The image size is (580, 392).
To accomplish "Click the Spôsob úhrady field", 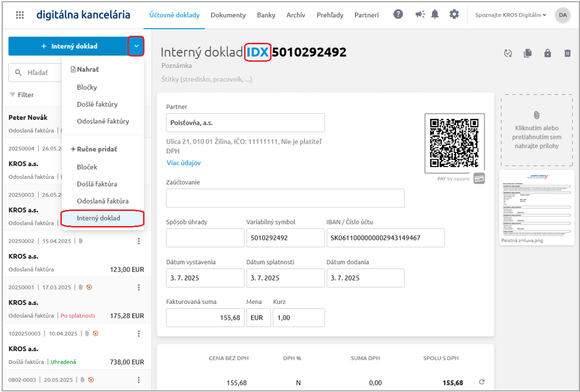I will point(205,238).
